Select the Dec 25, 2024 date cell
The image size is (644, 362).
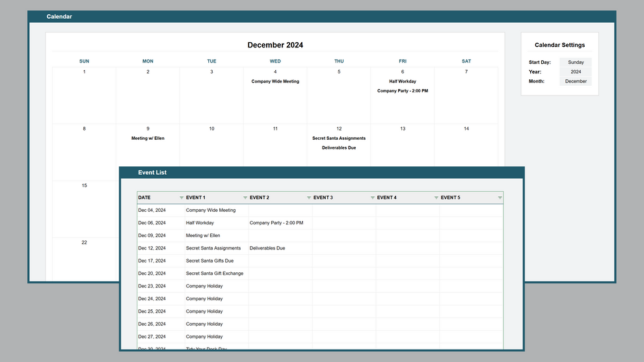(152, 311)
